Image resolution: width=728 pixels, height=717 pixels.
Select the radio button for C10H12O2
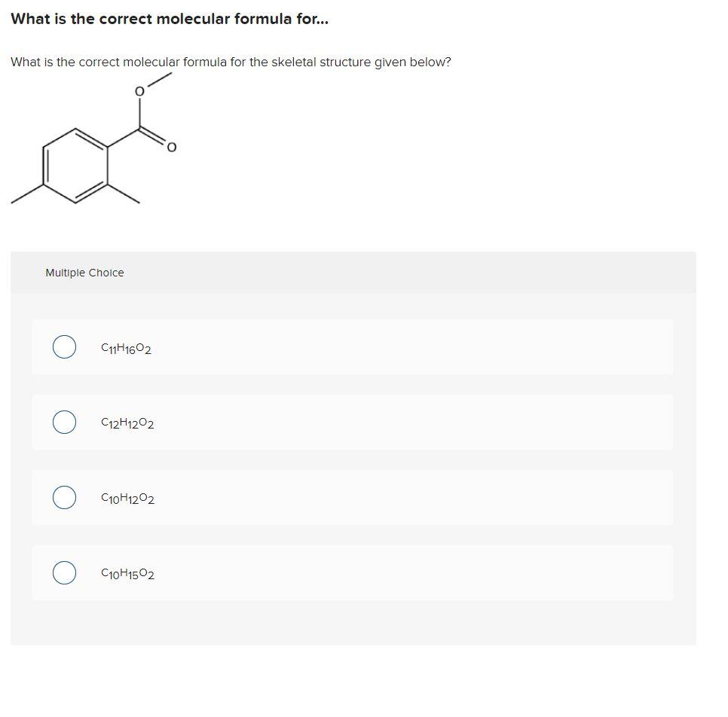click(64, 497)
